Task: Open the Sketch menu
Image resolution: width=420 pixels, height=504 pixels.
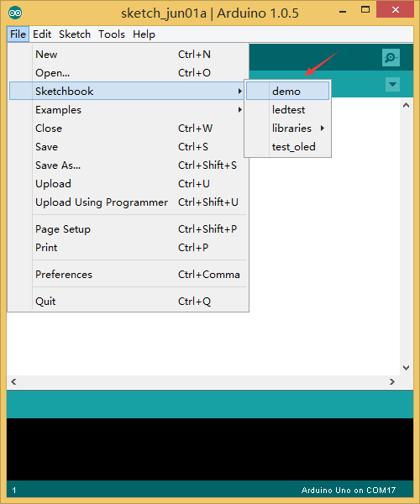Action: point(75,34)
